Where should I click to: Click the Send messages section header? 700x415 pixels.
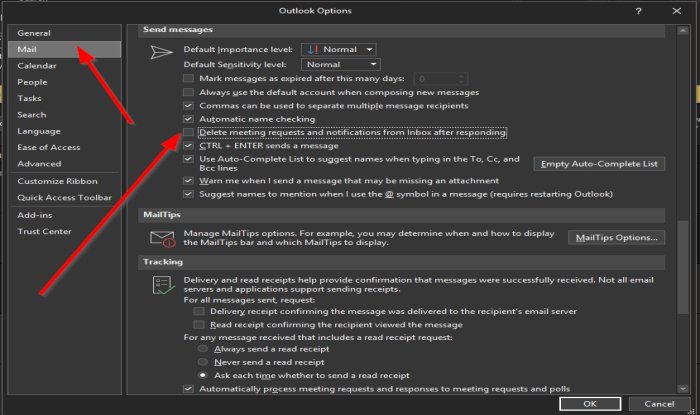pos(401,30)
